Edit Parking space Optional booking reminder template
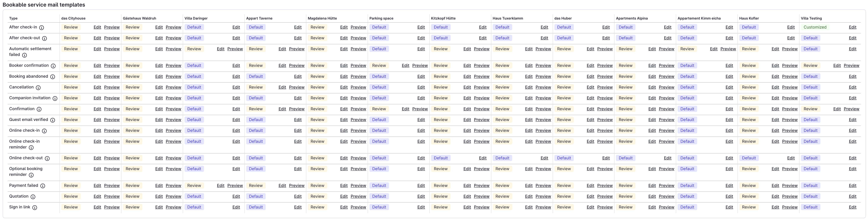Viewport: 868px width, 220px height. (x=421, y=169)
